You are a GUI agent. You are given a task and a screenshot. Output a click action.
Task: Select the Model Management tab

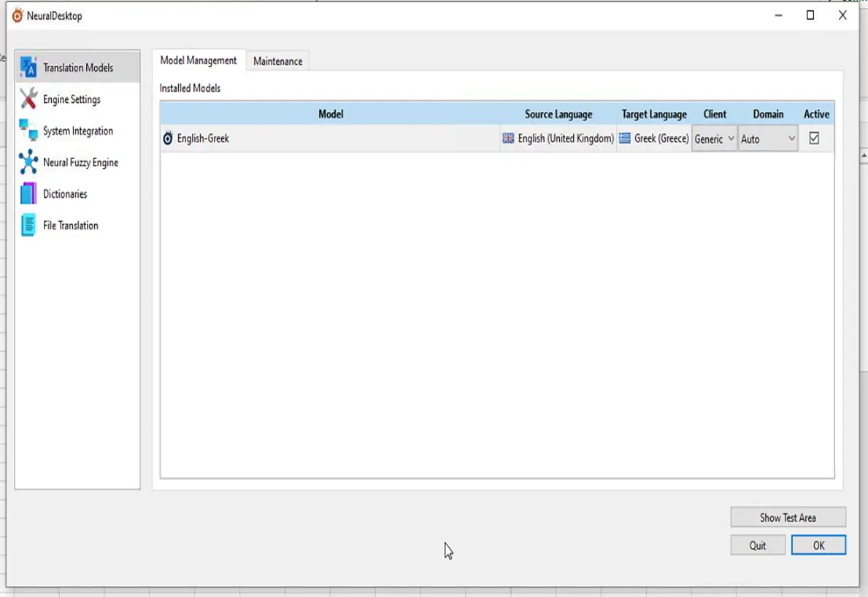(x=198, y=61)
